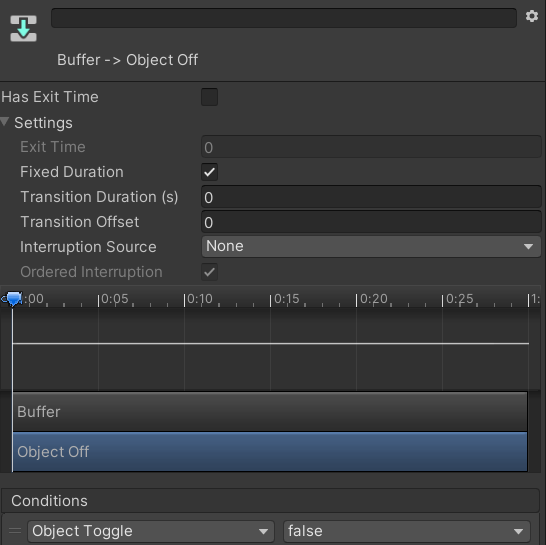This screenshot has width=546, height=545.
Task: Click the 0:20 mark on timeline ruler
Action: 374,299
